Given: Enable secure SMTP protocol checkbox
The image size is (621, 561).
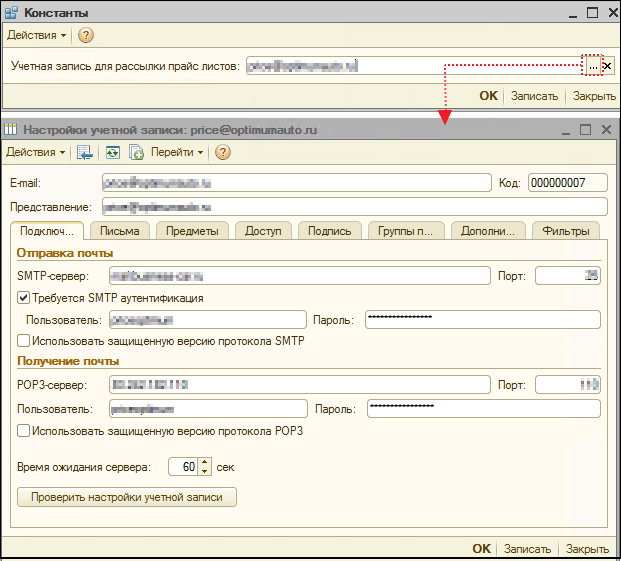Looking at the screenshot, I should (23, 341).
